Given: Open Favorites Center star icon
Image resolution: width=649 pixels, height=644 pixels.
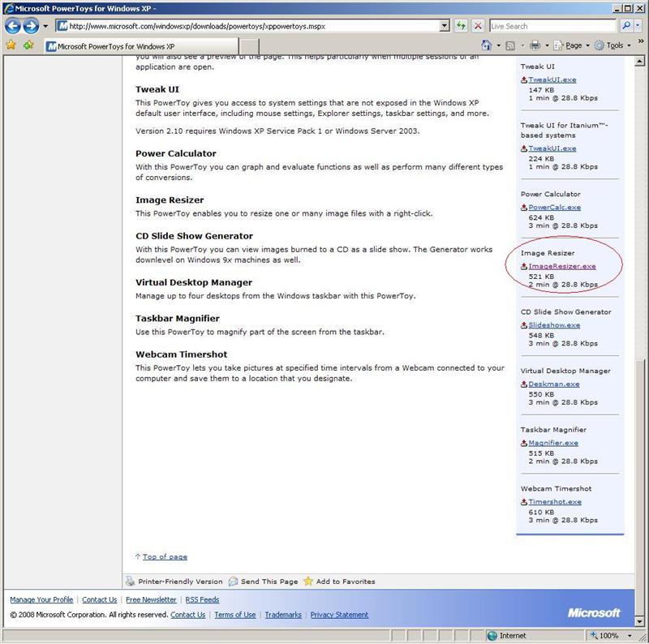Looking at the screenshot, I should 11,45.
